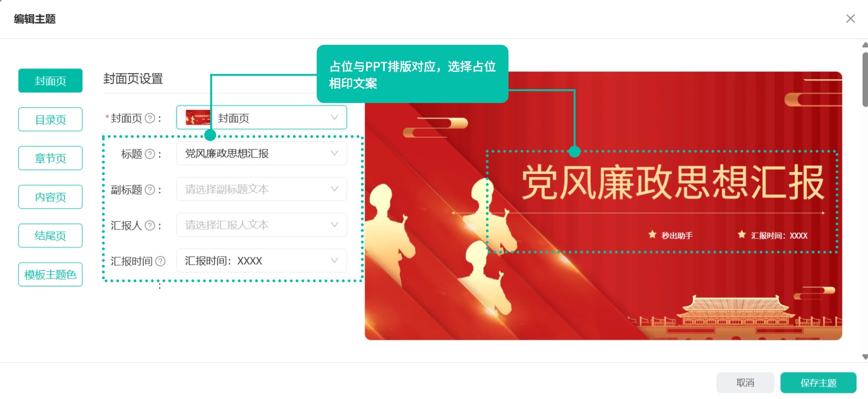Open the 汇报人 text selection dropdown
868x399 pixels.
coord(261,225)
